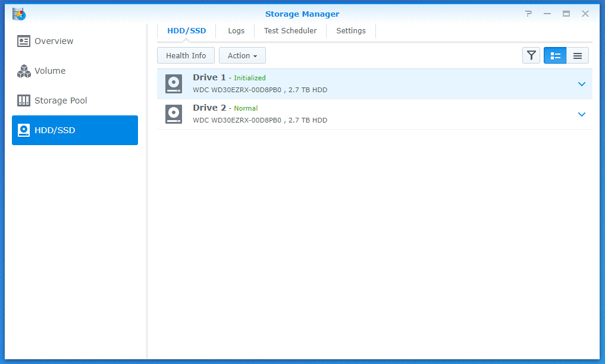Image resolution: width=605 pixels, height=364 pixels.
Task: Go to the Settings tab
Action: pos(351,31)
